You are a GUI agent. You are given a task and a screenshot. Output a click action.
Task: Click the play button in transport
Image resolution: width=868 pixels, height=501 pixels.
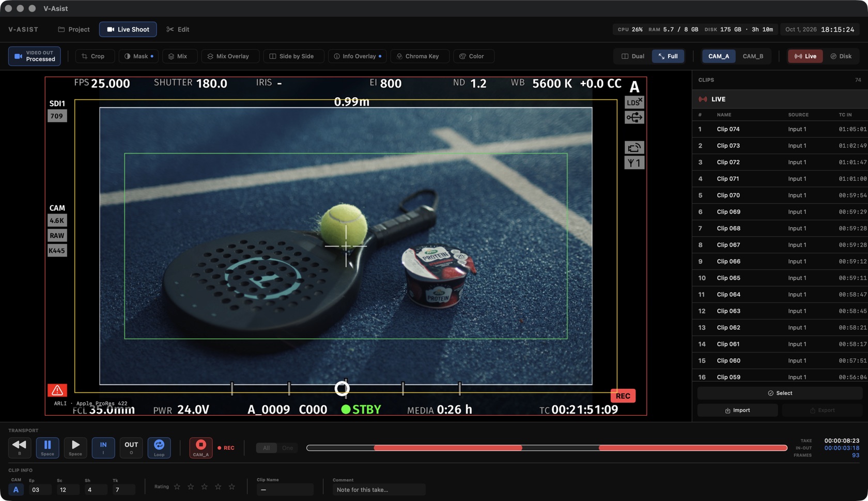(75, 447)
